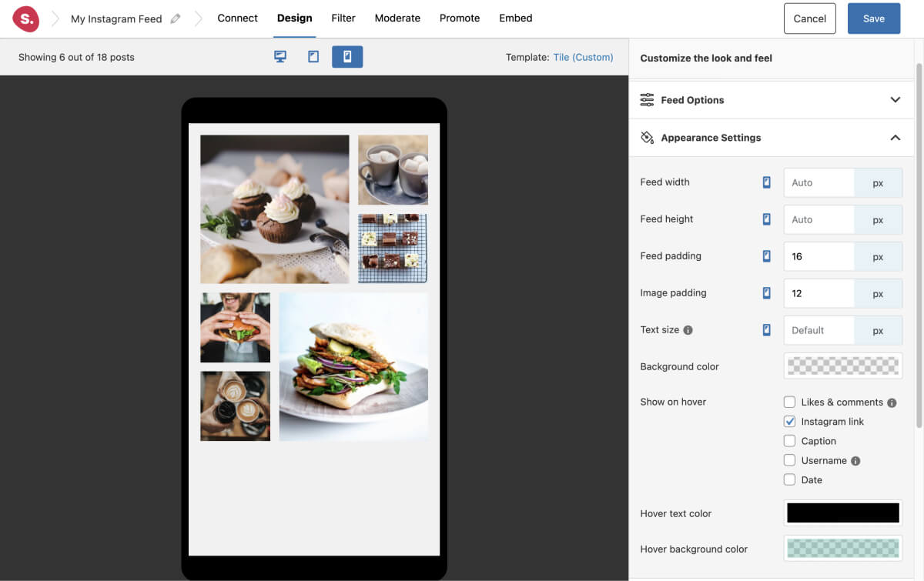Open the Tile (Custom) template link
The image size is (924, 581).
click(583, 57)
